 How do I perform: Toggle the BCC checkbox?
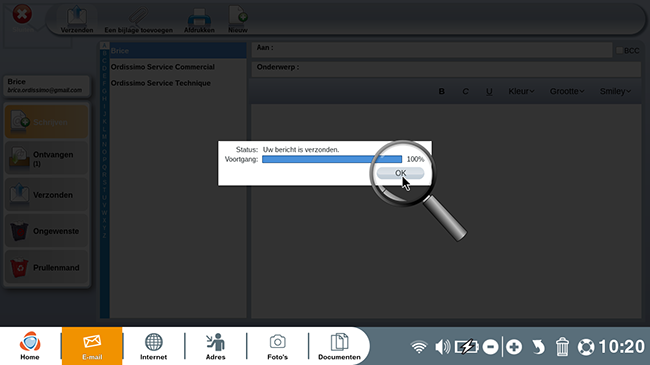pyautogui.click(x=619, y=50)
